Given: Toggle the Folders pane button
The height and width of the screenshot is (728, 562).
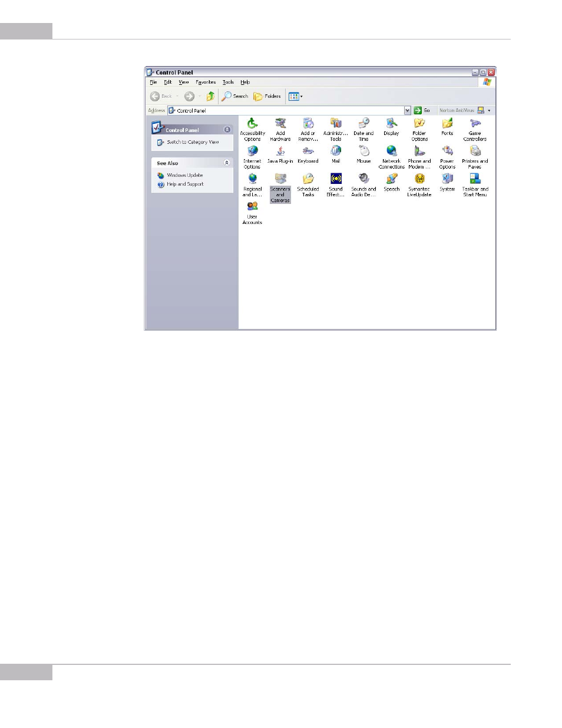Looking at the screenshot, I should [267, 96].
